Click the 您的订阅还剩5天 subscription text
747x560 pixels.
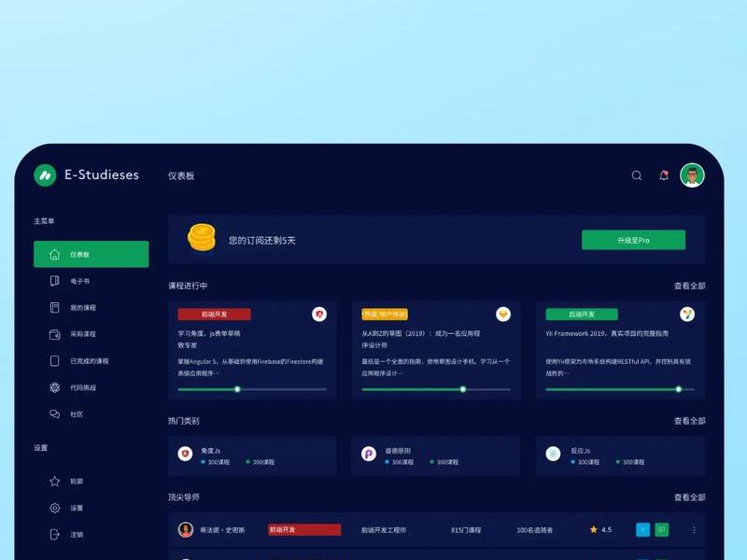tap(262, 241)
